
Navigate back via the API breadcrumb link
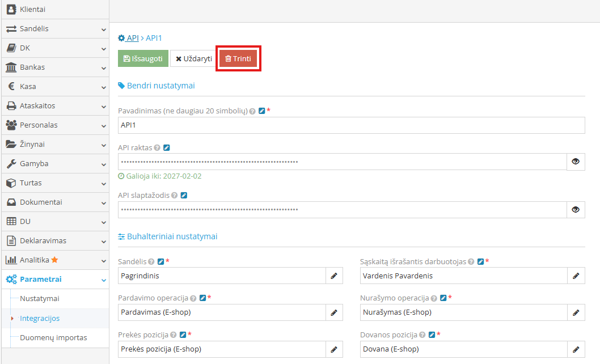pyautogui.click(x=132, y=38)
